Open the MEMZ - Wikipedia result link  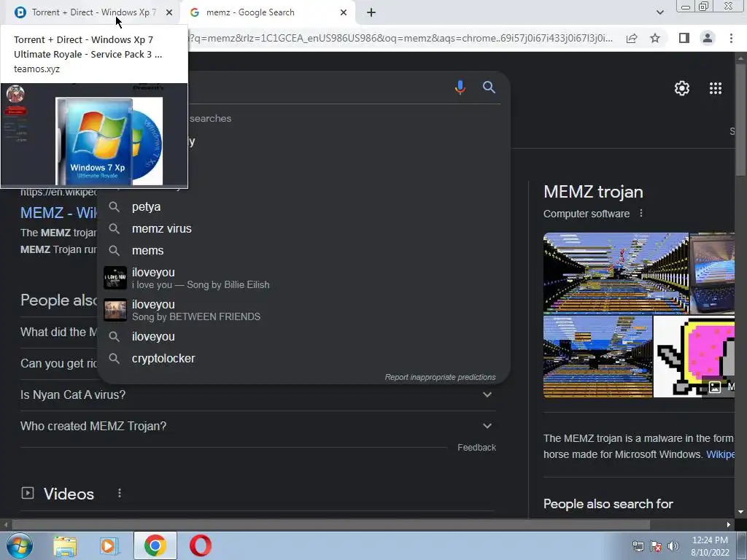tap(58, 212)
